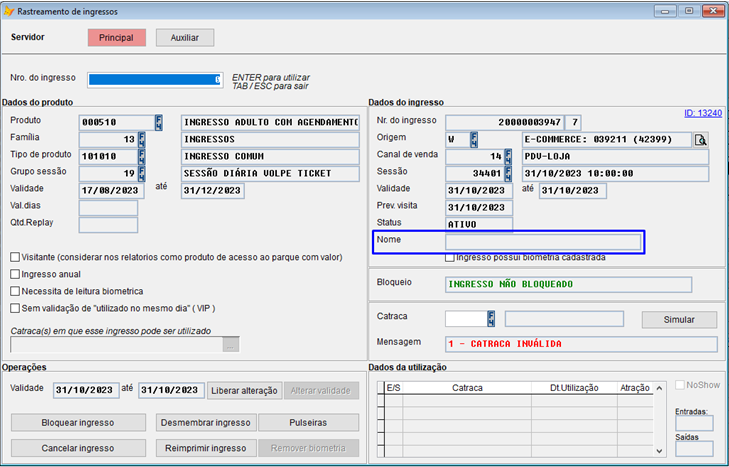729x467 pixels.
Task: Click the Simular button
Action: 679,320
